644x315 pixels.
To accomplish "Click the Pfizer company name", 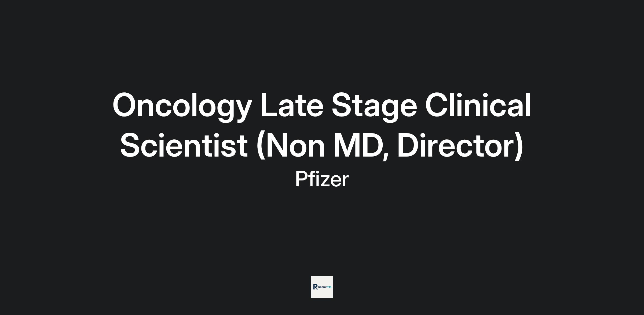I will (322, 179).
